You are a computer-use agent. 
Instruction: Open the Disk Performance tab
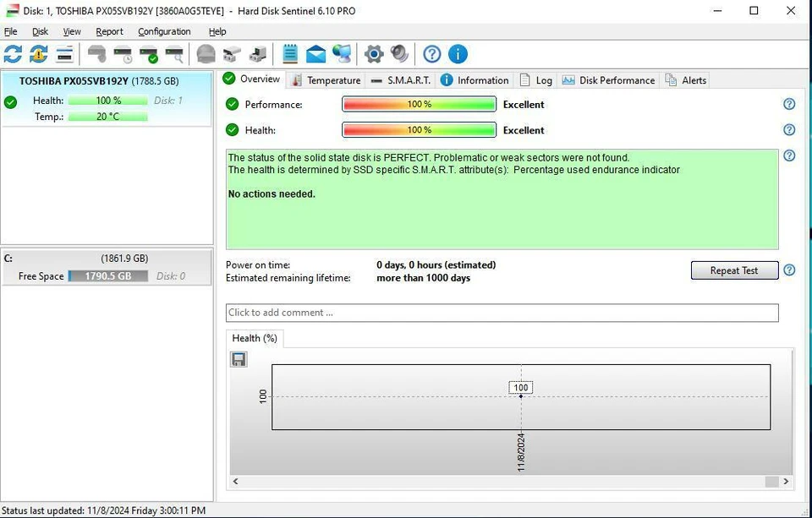coord(617,79)
